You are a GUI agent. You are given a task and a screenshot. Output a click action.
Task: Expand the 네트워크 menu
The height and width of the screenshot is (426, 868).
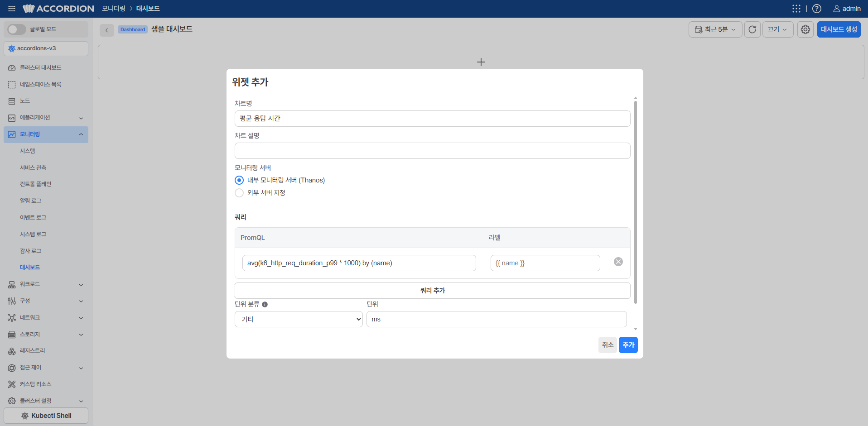coord(46,318)
